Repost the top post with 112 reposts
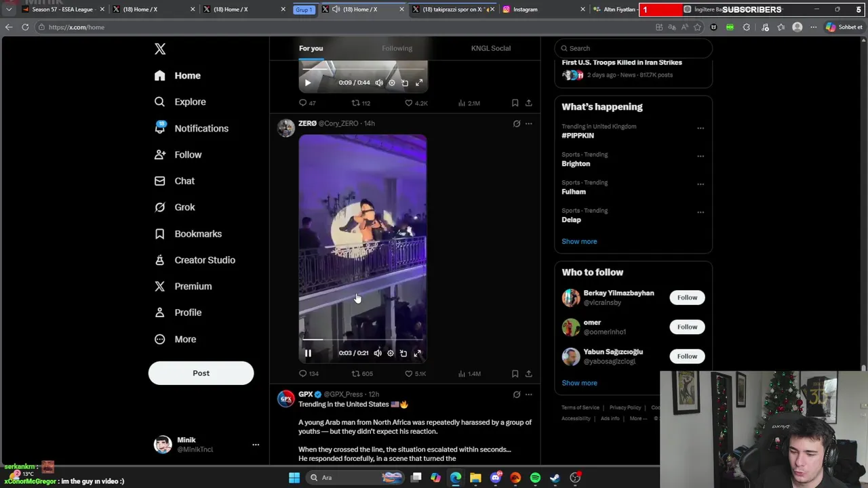The image size is (868, 488). 361,103
